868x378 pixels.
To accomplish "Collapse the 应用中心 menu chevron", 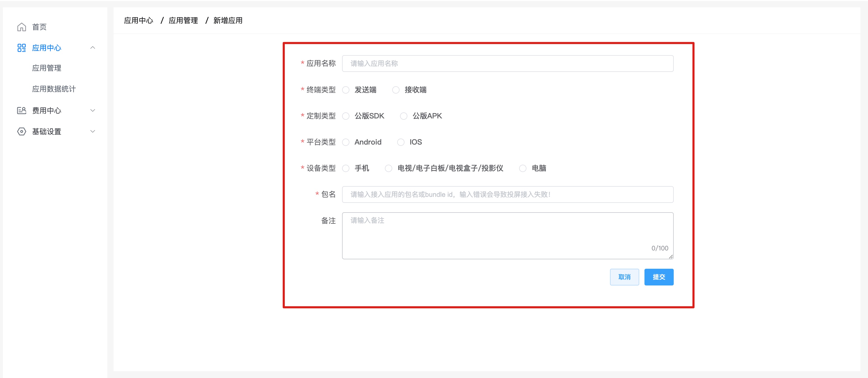I will (x=93, y=48).
